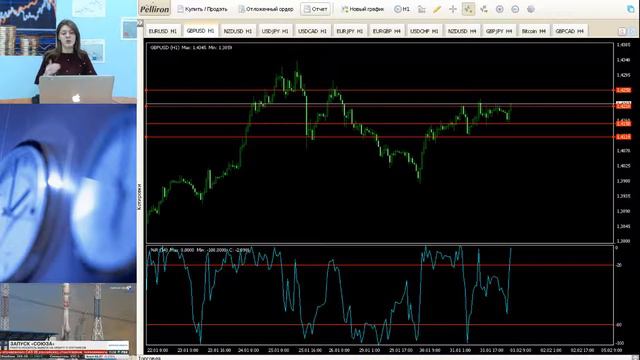
Task: Click the white current price label on the axis
Action: (x=623, y=103)
